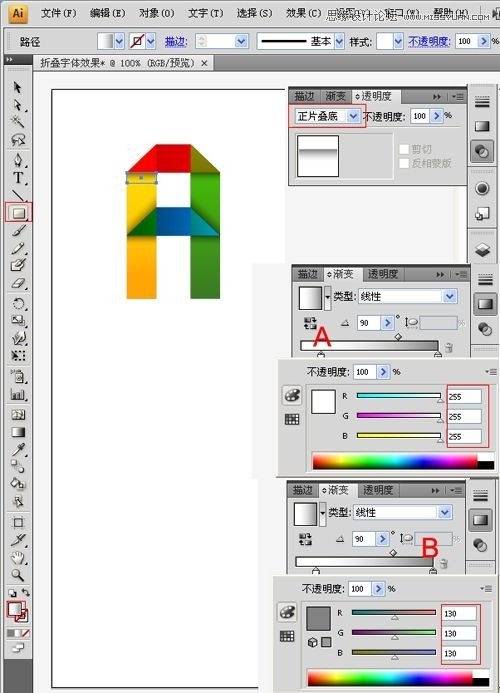Toggle the Clip checkbox in transparency panel

[x=404, y=149]
